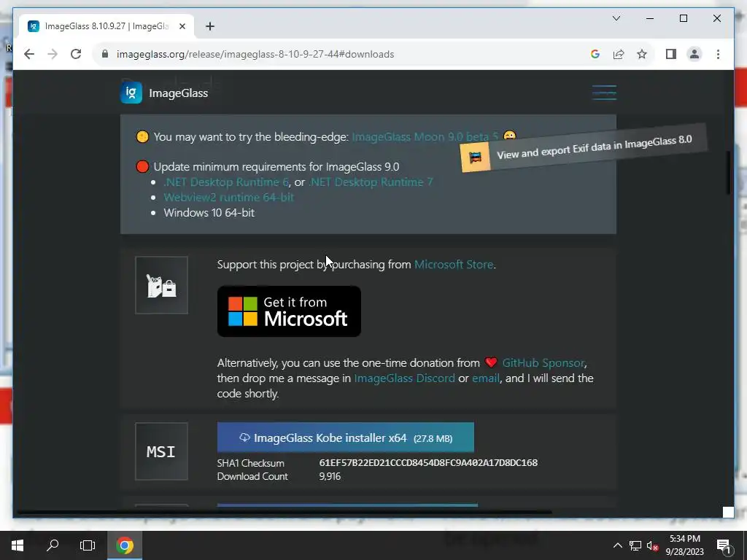View site info via the padlock icon
This screenshot has width=747, height=560.
(105, 54)
